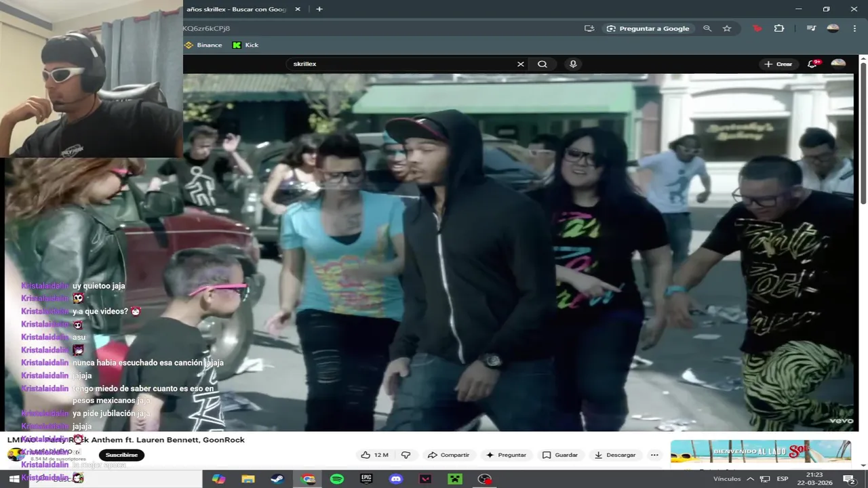The height and width of the screenshot is (488, 868).
Task: Click the YouTube search magnifier button
Action: click(x=542, y=64)
